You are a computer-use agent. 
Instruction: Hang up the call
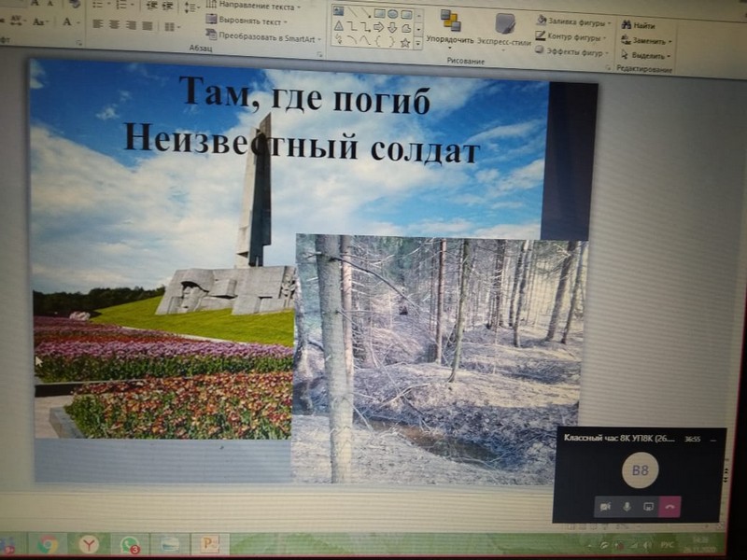coord(669,507)
